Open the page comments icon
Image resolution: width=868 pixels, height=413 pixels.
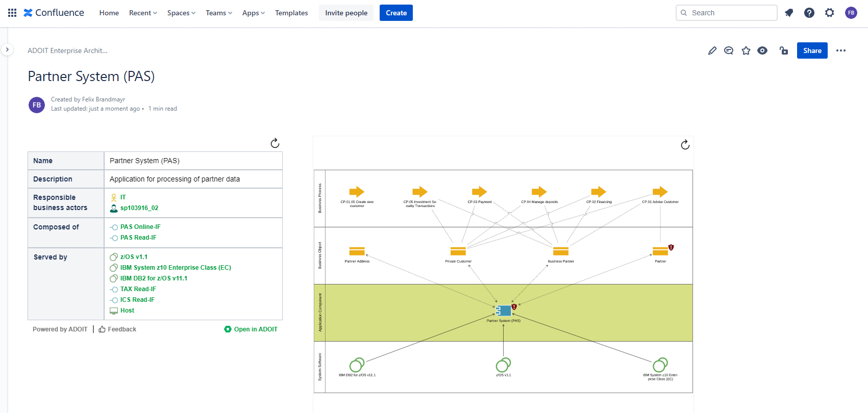click(x=729, y=50)
